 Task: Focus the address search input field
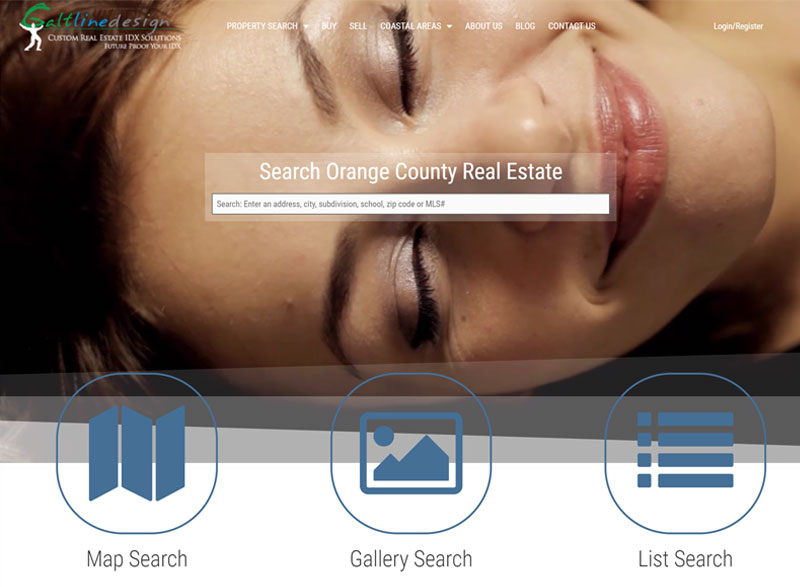click(x=410, y=204)
